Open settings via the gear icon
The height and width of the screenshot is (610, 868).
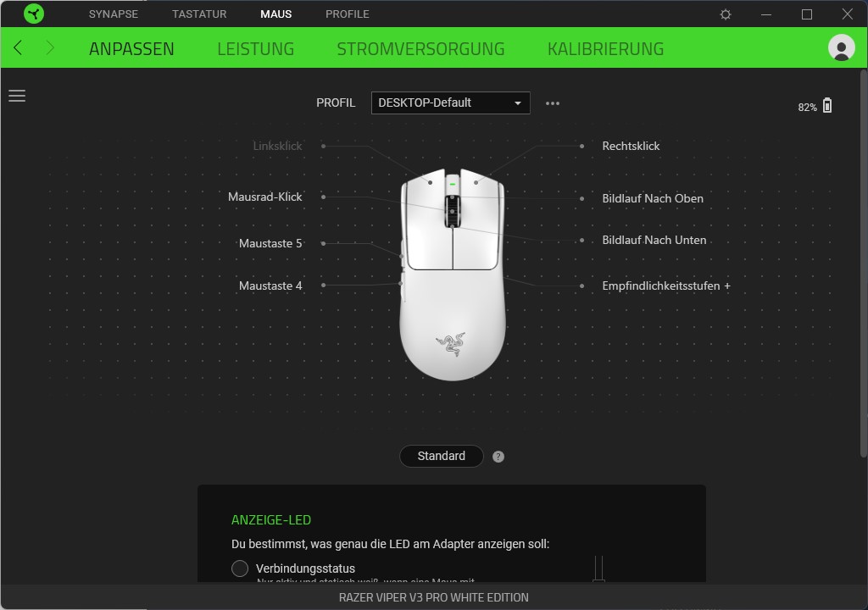point(726,14)
